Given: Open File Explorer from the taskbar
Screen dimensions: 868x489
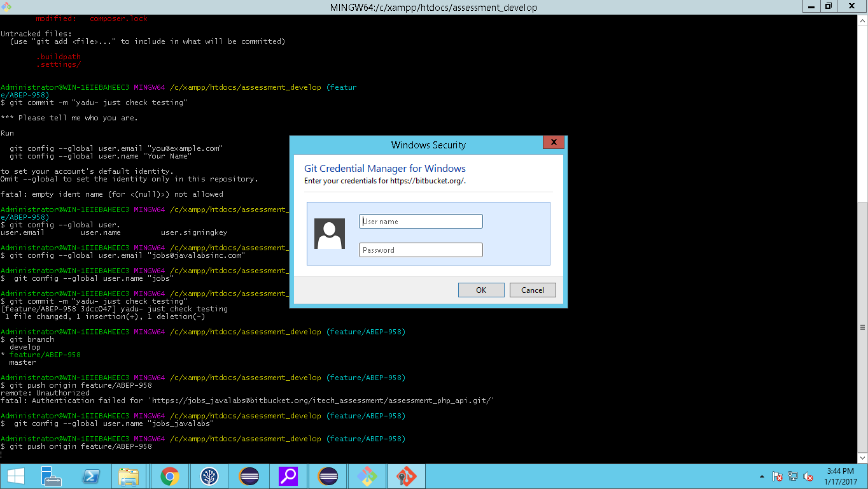Looking at the screenshot, I should 129,476.
